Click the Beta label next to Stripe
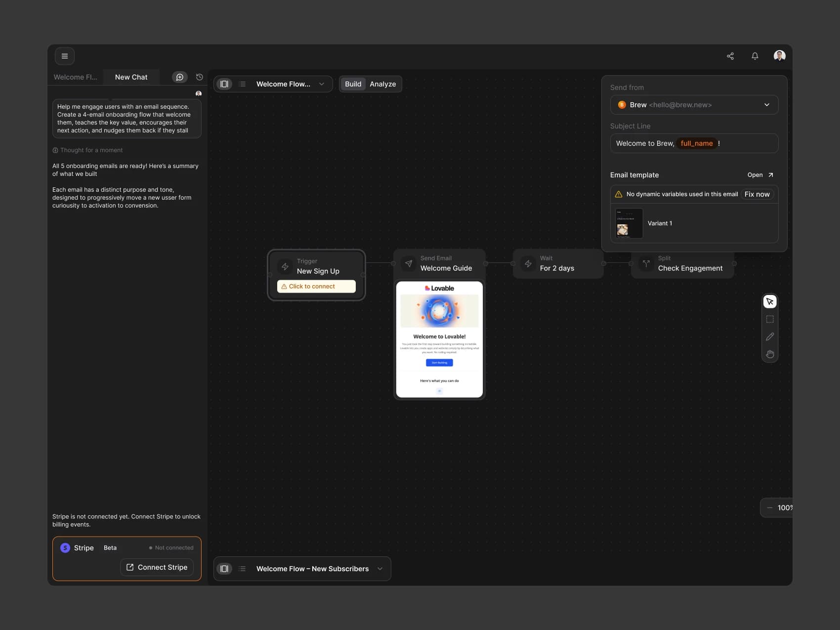 pos(110,548)
